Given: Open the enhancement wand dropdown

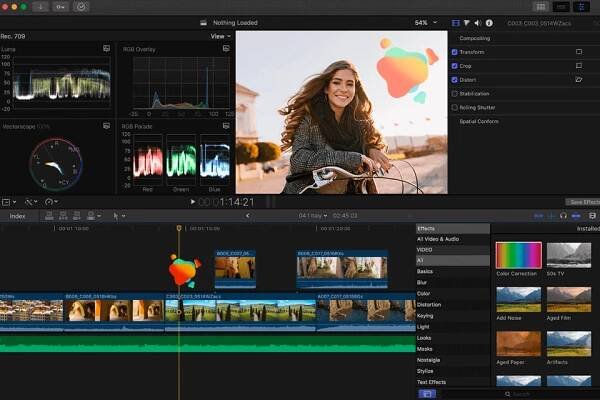Looking at the screenshot, I should click(31, 202).
